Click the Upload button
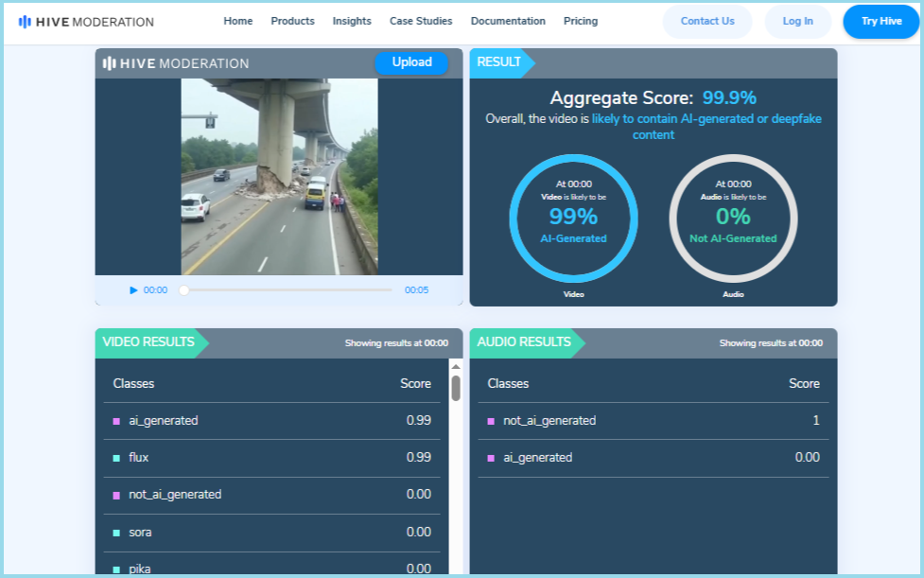 click(x=412, y=62)
